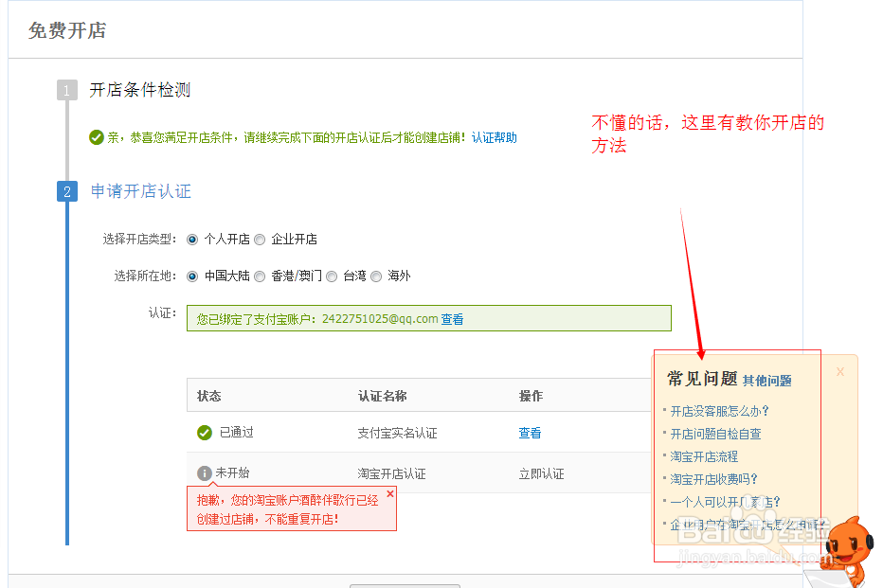
Task: Choose 台湾 as location
Action: click(x=332, y=276)
